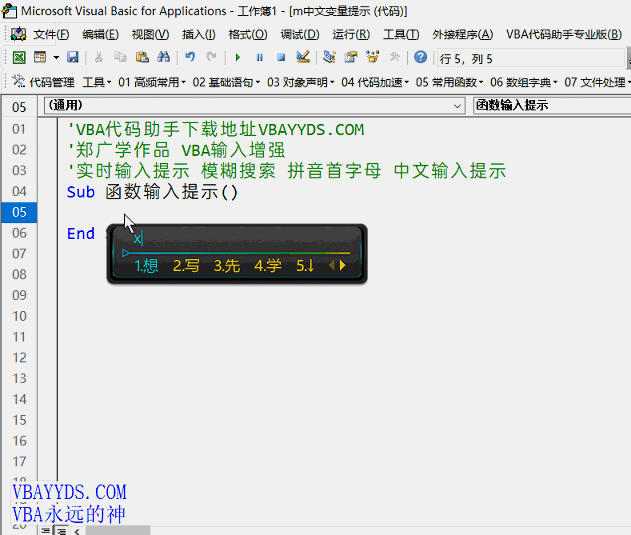This screenshot has width=631, height=535.
Task: Stop execution with the Reset square icon
Action: [x=281, y=58]
